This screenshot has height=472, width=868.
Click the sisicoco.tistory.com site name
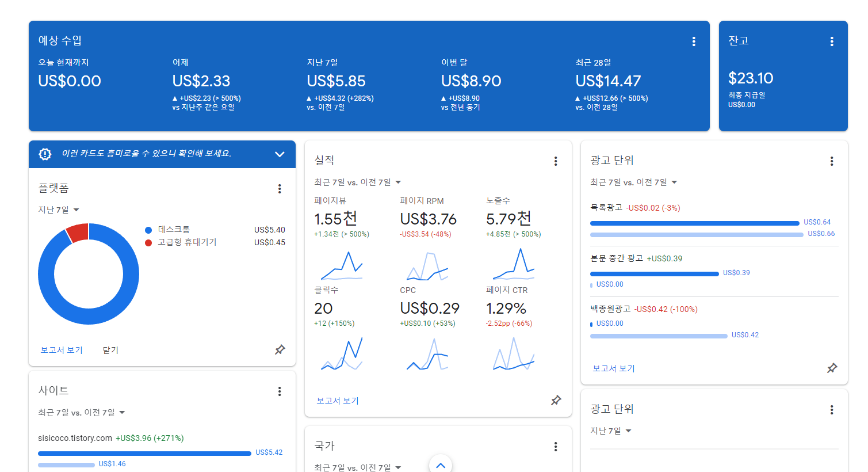coord(75,438)
